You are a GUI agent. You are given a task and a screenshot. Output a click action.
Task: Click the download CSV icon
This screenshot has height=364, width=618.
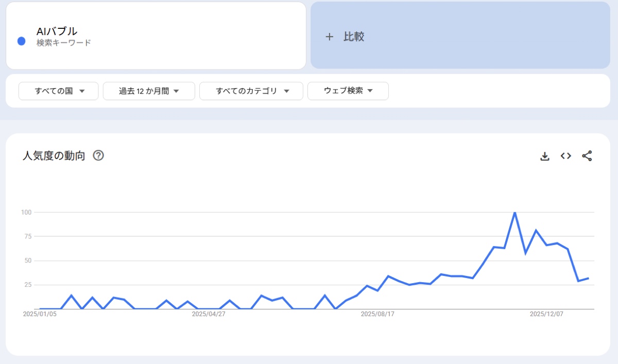point(545,156)
